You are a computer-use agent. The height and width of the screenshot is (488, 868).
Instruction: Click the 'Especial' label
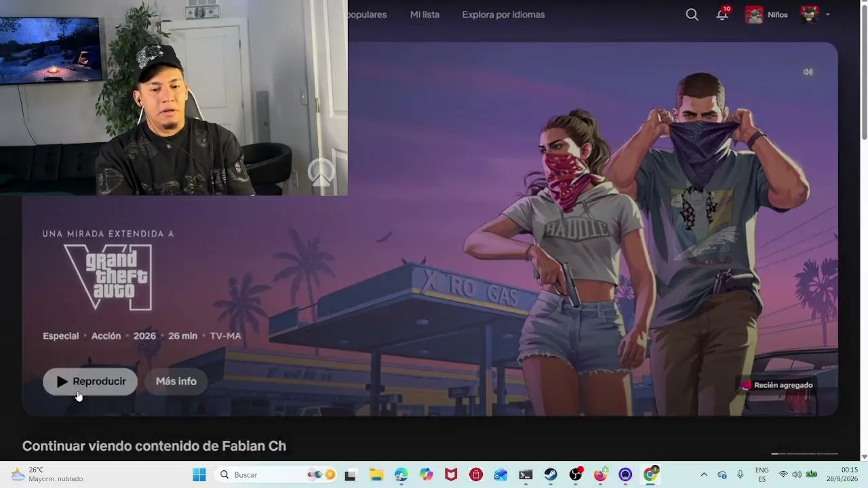(61, 336)
